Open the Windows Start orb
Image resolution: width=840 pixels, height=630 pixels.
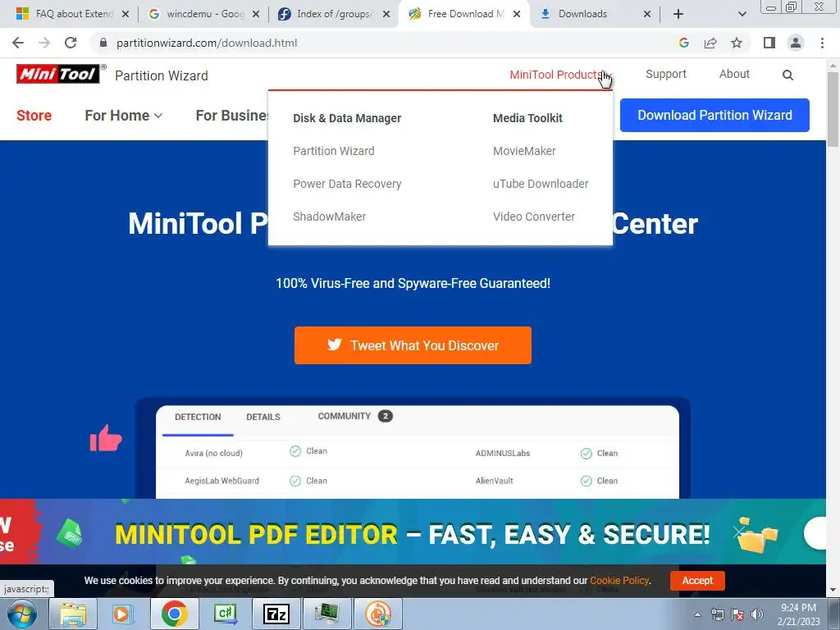22,614
